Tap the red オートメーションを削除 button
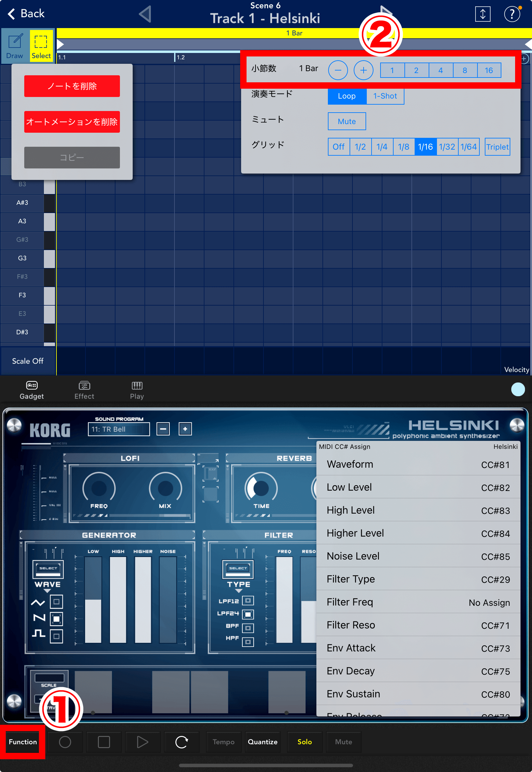This screenshot has height=772, width=532. [x=72, y=122]
